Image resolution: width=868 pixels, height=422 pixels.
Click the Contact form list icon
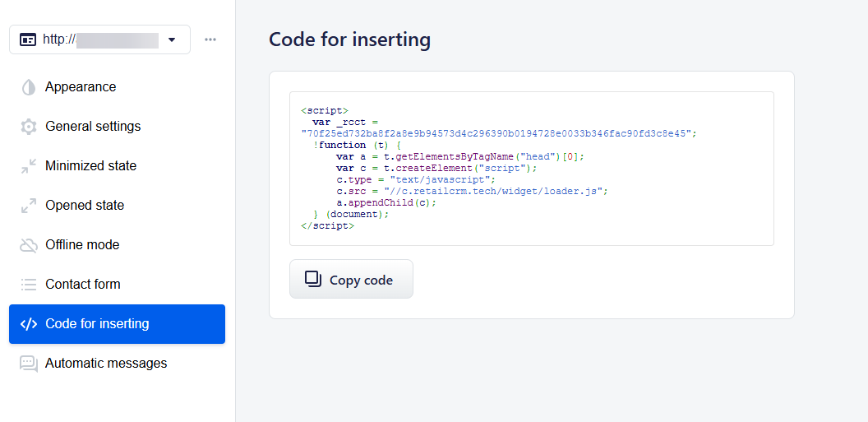pos(29,285)
